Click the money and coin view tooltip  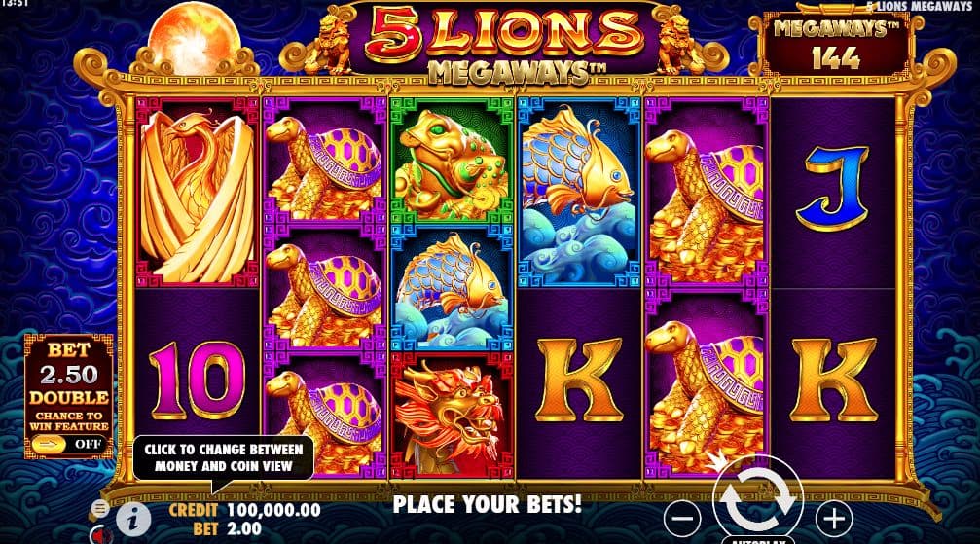[223, 457]
